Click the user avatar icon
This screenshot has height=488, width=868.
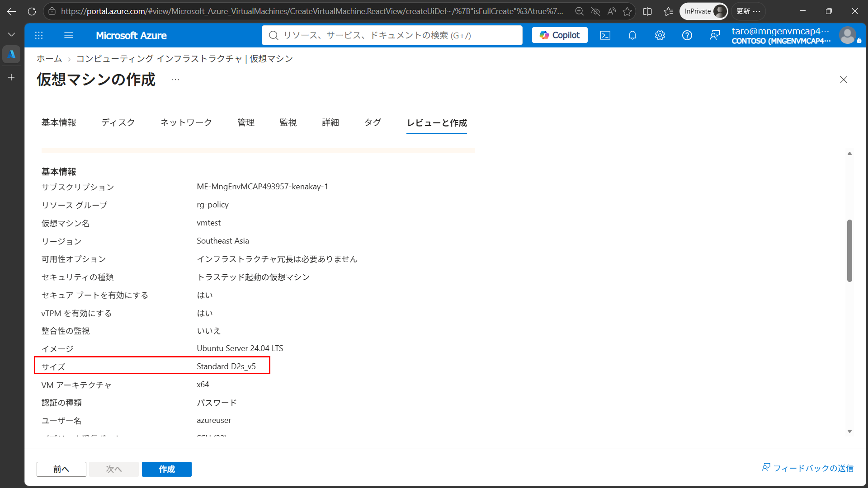tap(847, 35)
